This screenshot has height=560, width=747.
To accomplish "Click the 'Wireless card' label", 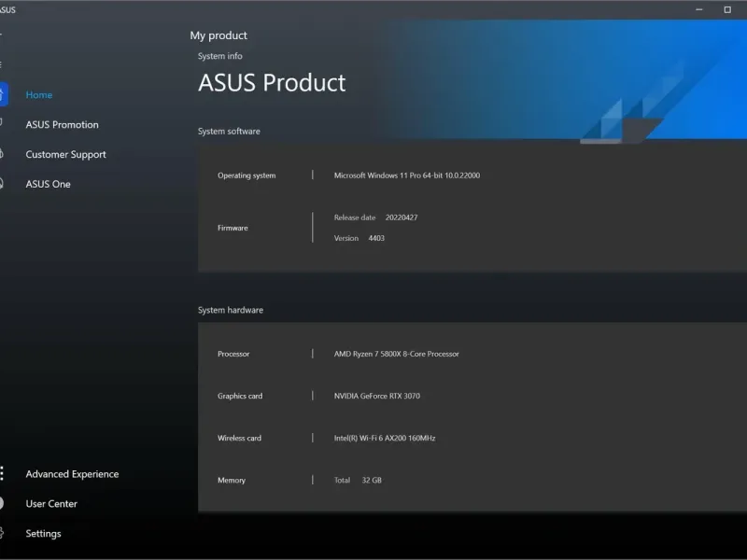I will [x=239, y=438].
